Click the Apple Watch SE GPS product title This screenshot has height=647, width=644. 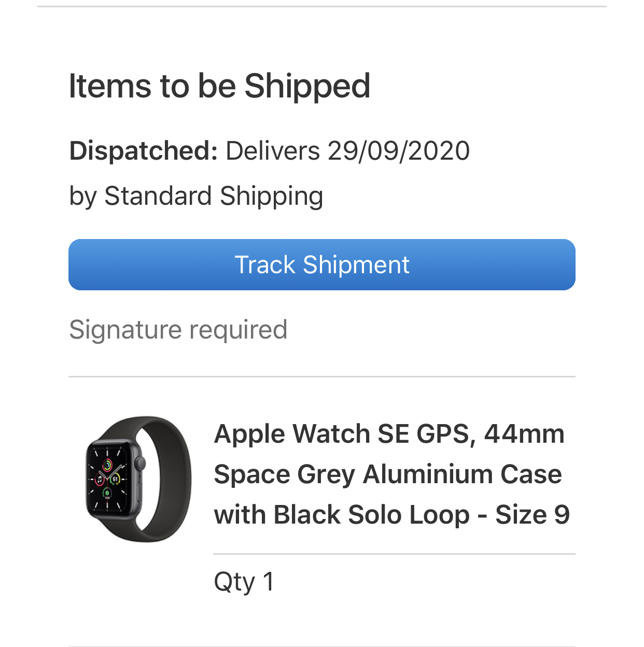click(x=389, y=434)
